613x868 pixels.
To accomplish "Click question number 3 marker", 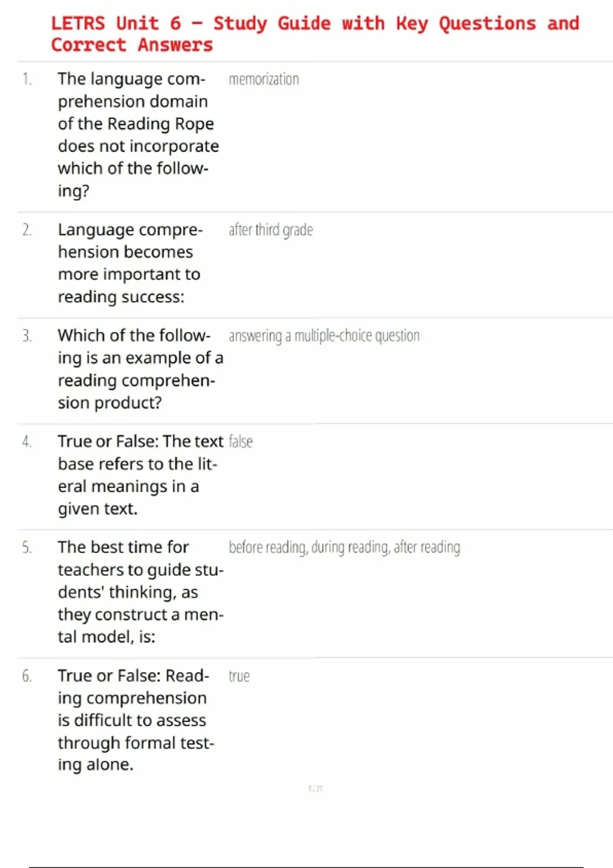I will (27, 336).
